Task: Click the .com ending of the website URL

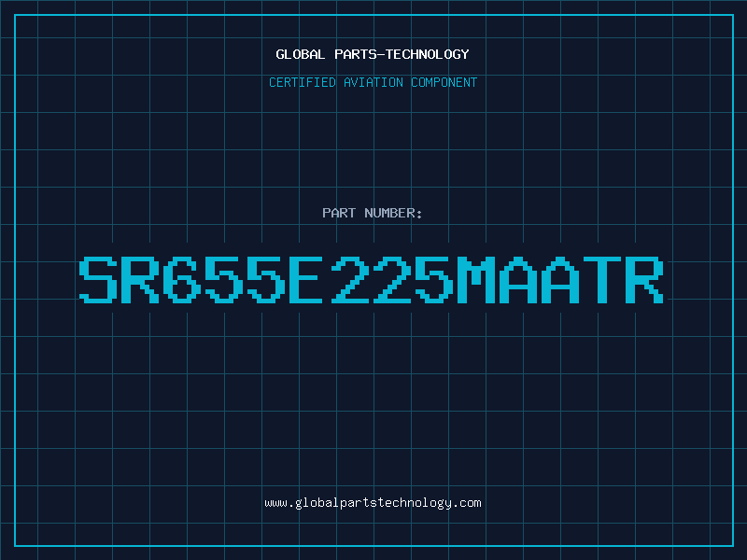Action: [x=466, y=503]
